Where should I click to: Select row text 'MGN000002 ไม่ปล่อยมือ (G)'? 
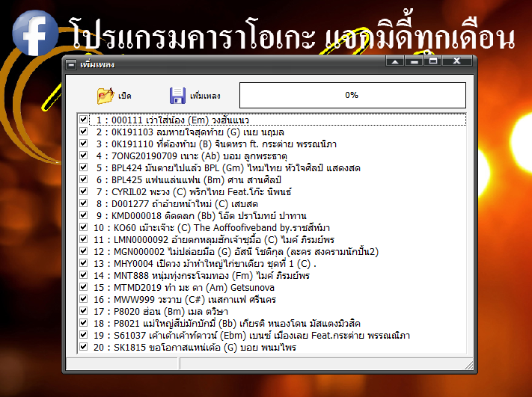coord(172,251)
